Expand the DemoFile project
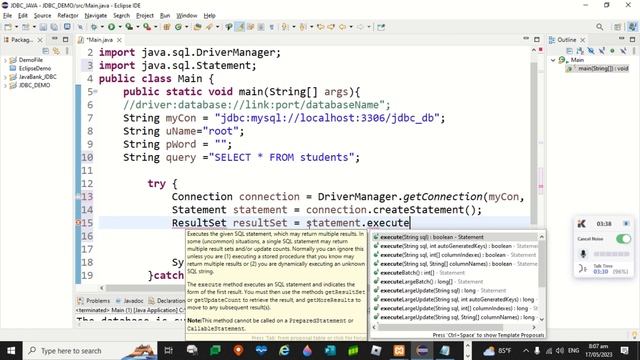The width and height of the screenshot is (640, 360). pos(5,60)
